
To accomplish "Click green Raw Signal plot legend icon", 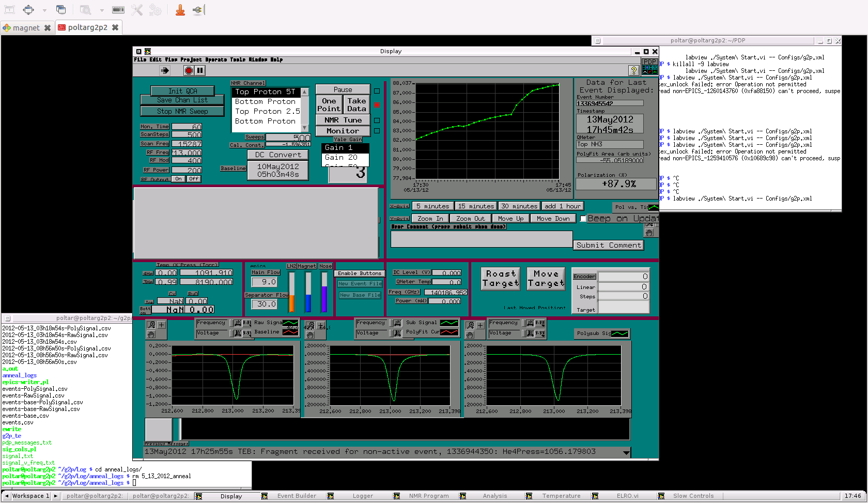I will [290, 323].
